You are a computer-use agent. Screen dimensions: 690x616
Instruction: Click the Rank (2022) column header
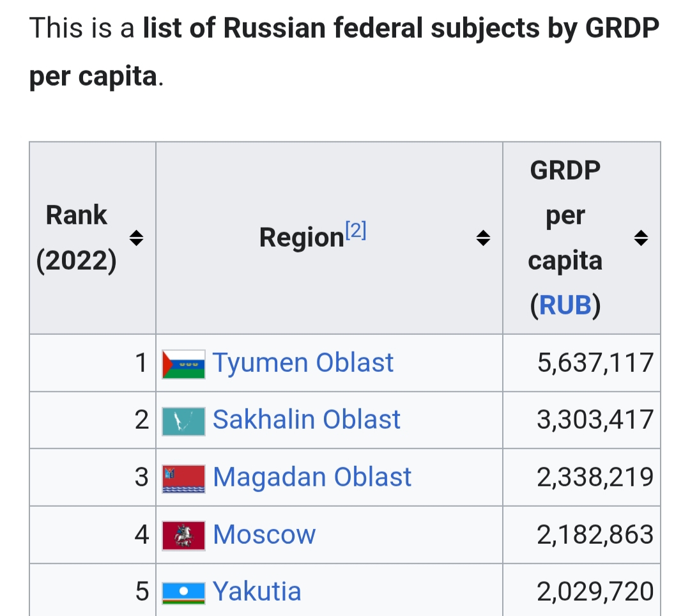(x=77, y=238)
